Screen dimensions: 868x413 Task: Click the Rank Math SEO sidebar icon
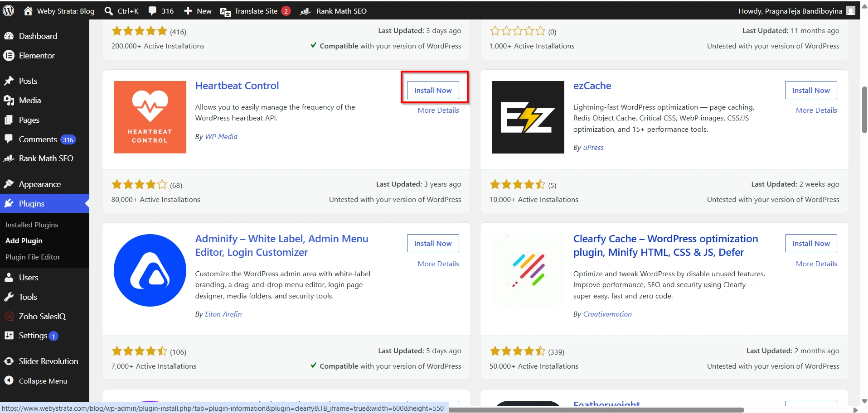[9, 158]
